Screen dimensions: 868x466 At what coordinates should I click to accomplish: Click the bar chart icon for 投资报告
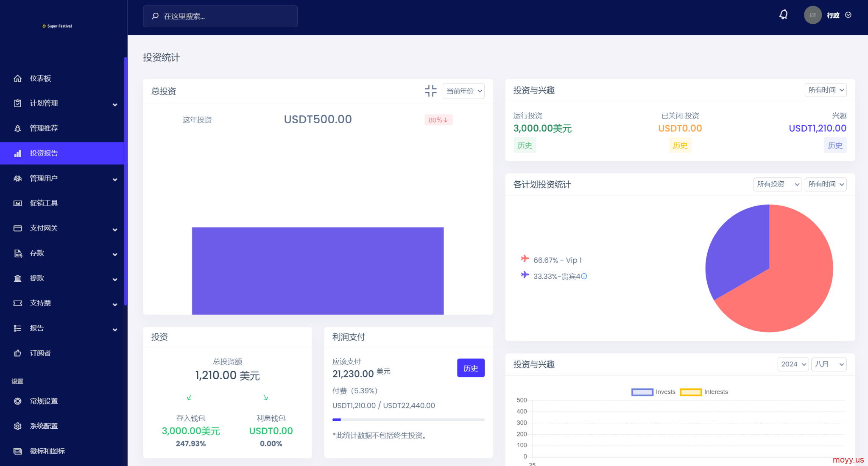[x=17, y=153]
